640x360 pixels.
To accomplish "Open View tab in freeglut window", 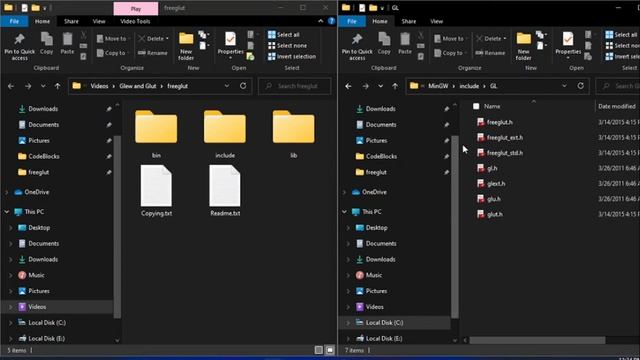I will pos(99,21).
